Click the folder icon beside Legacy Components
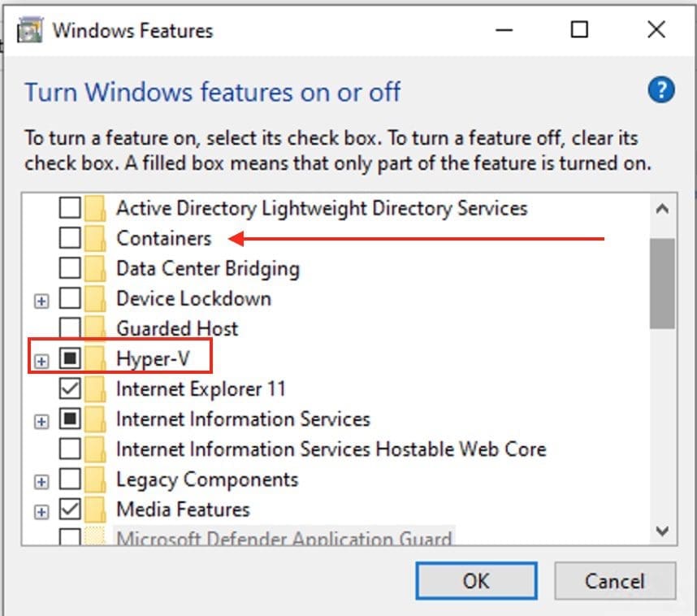697x616 pixels. point(97,479)
